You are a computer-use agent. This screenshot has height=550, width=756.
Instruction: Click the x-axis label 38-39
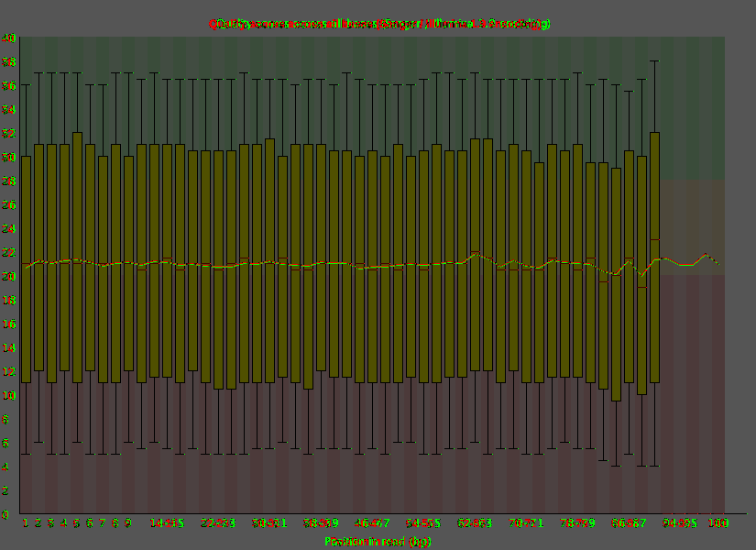(x=321, y=523)
